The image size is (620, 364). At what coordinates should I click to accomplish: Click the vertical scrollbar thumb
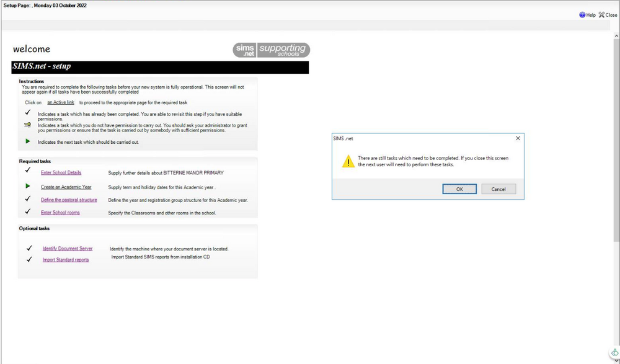[x=616, y=141]
